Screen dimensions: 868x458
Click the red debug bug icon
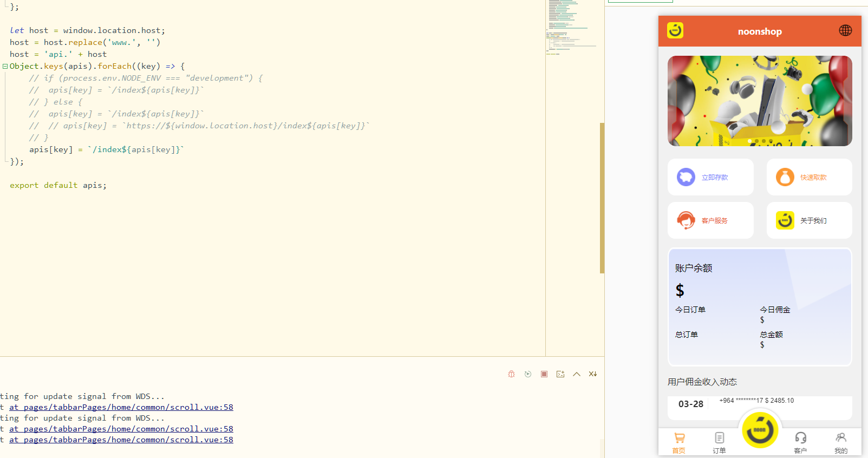[x=511, y=374]
